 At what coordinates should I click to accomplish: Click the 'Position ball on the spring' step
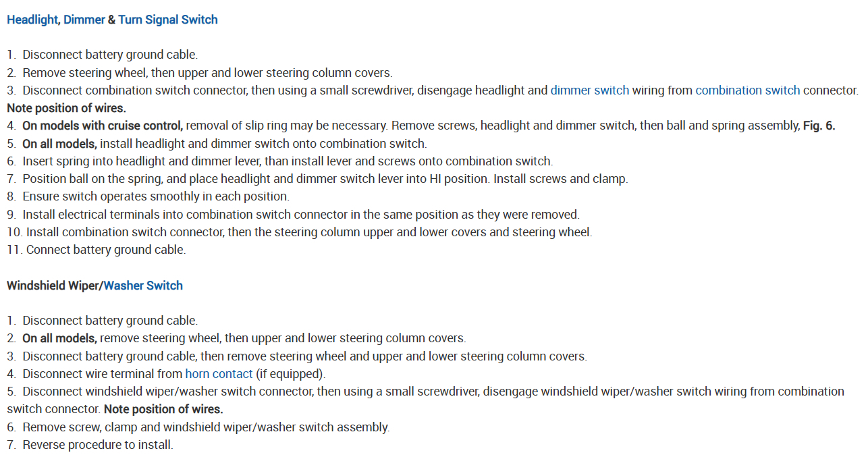(x=325, y=179)
